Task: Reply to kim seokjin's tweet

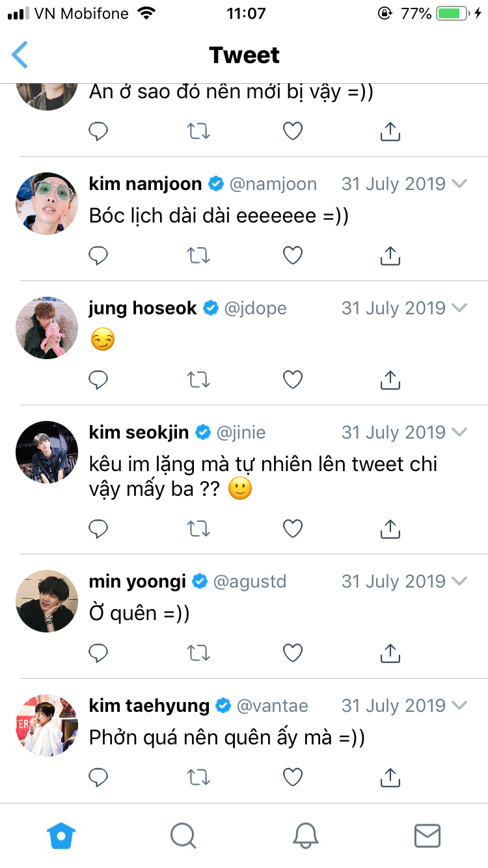Action: (98, 529)
